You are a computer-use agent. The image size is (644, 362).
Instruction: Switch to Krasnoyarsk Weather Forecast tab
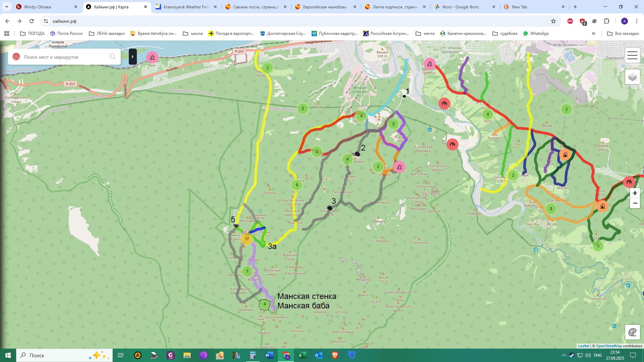click(186, 7)
